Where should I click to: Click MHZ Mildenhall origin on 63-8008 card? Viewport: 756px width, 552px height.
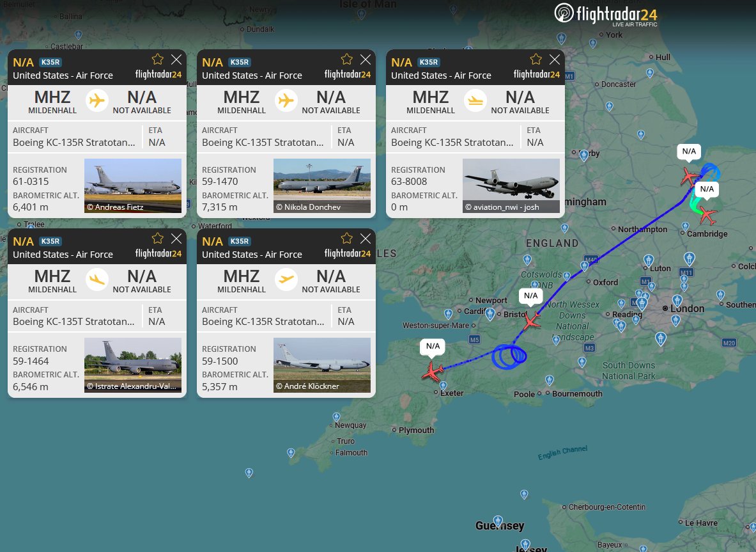point(431,102)
